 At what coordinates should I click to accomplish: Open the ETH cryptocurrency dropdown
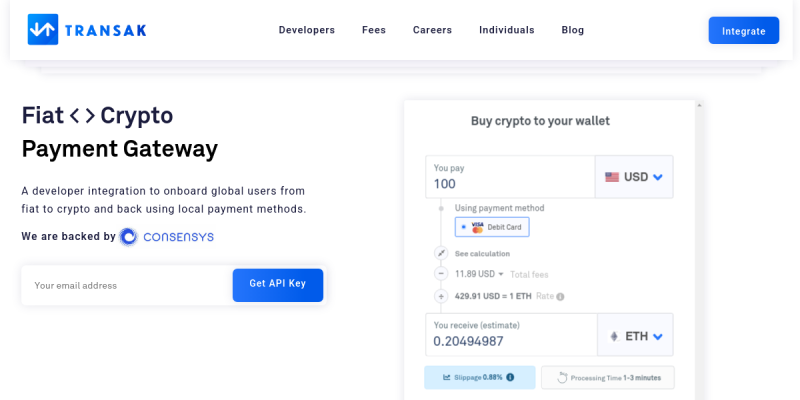[657, 336]
